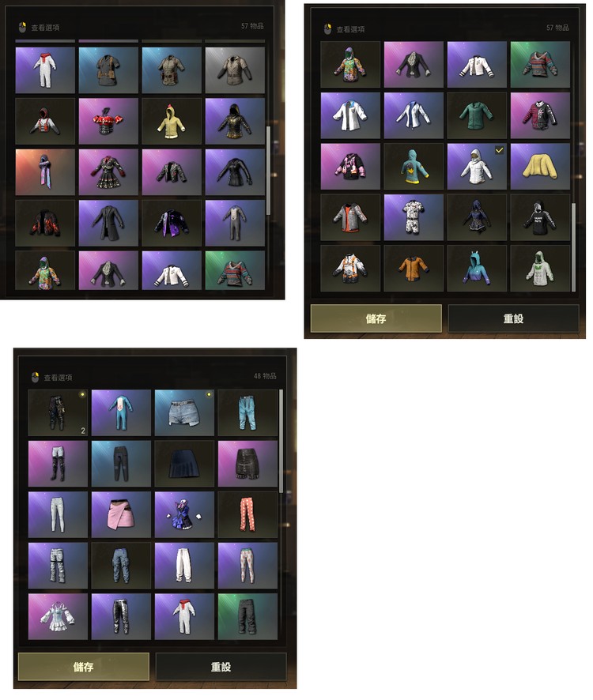The width and height of the screenshot is (593, 700).
Task: Click the scrollbar in the pants panel
Action: tap(281, 441)
